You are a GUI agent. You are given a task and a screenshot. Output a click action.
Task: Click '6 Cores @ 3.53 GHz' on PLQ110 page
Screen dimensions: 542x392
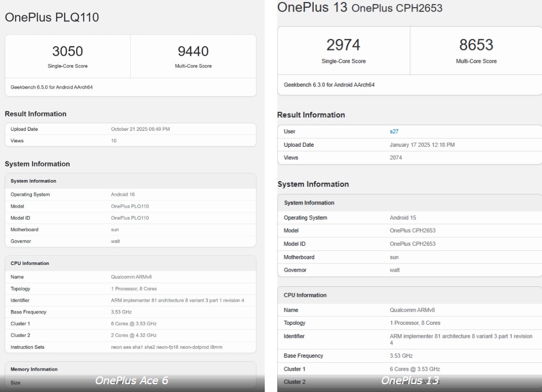[x=134, y=324]
